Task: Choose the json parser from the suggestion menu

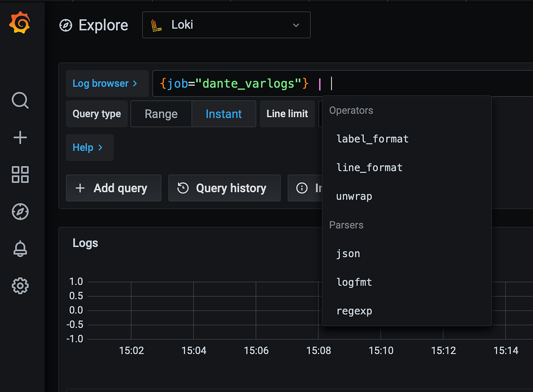Action: (348, 254)
